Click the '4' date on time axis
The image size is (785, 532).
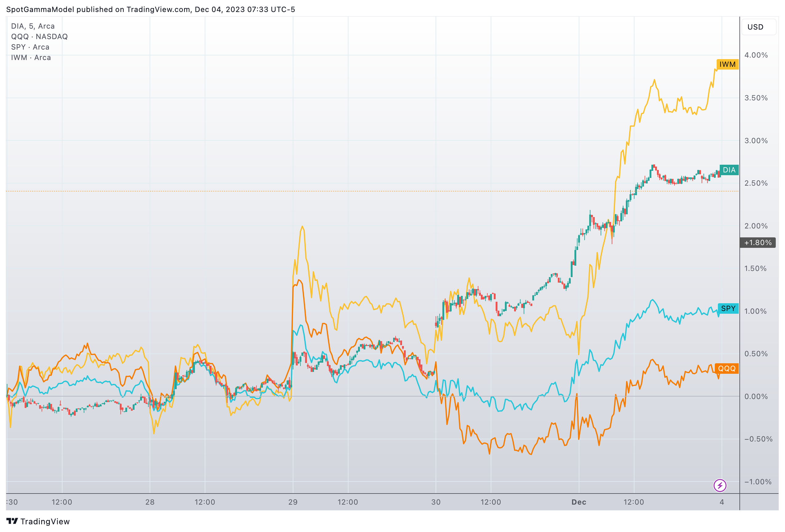[722, 502]
